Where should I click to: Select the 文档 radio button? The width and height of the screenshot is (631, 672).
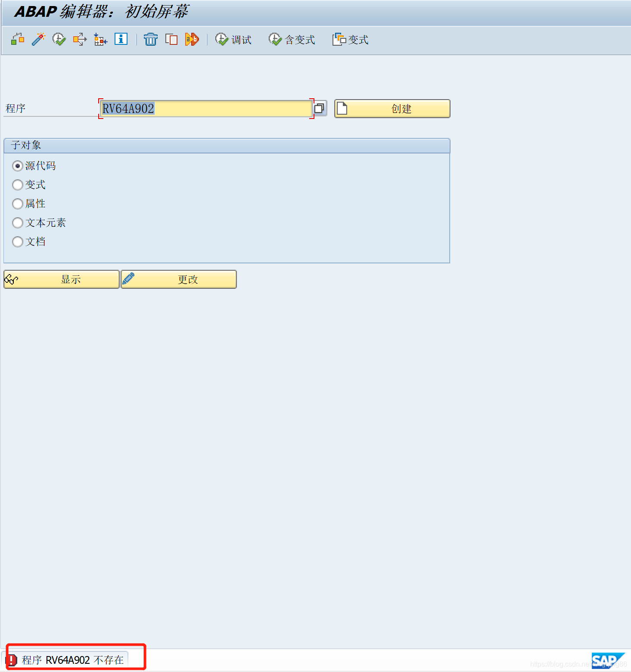point(18,242)
